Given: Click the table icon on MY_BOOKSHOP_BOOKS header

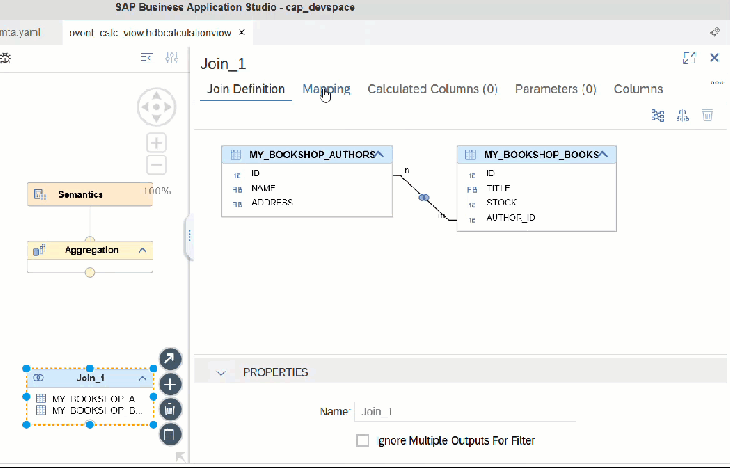Looking at the screenshot, I should pos(471,155).
